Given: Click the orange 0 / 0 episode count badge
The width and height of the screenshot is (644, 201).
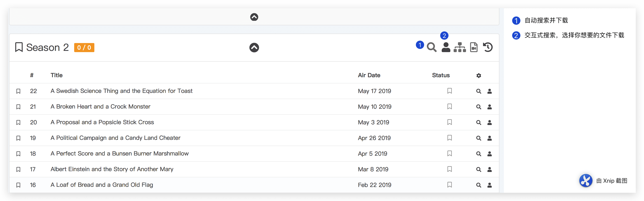Looking at the screenshot, I should point(84,48).
